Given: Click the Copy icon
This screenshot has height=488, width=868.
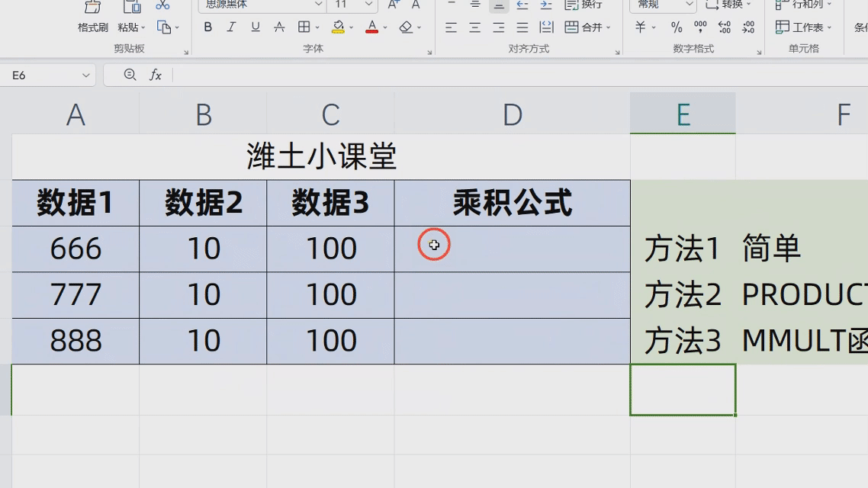Looking at the screenshot, I should [164, 27].
